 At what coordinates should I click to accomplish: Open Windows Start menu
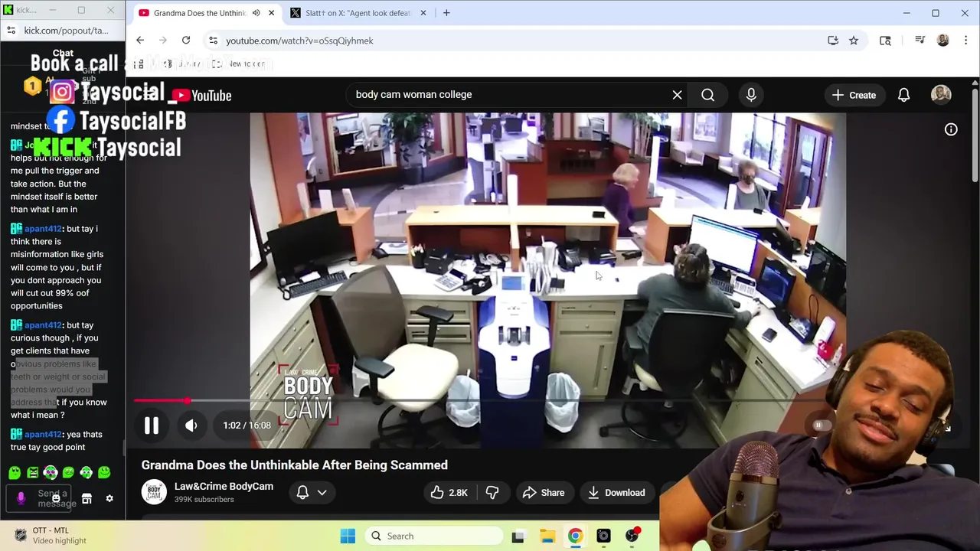coord(348,536)
